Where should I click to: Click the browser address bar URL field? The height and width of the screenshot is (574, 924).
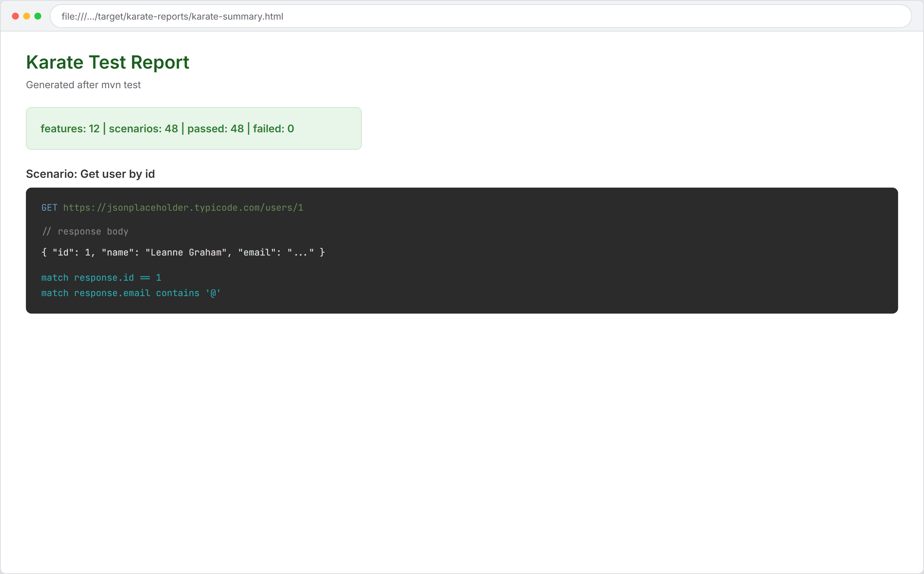tap(481, 16)
